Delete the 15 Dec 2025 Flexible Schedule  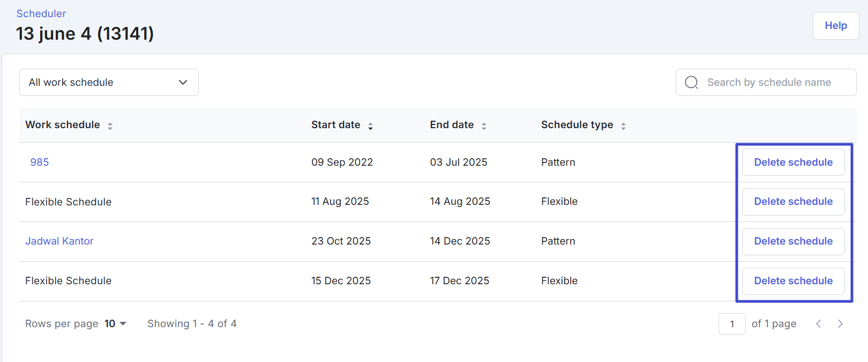tap(793, 281)
